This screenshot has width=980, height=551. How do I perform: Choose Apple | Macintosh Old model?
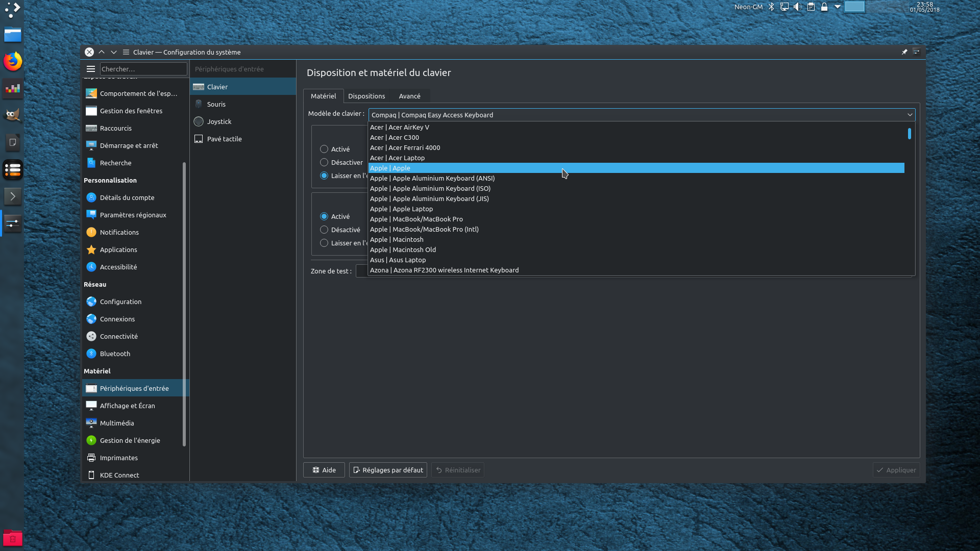click(636, 249)
